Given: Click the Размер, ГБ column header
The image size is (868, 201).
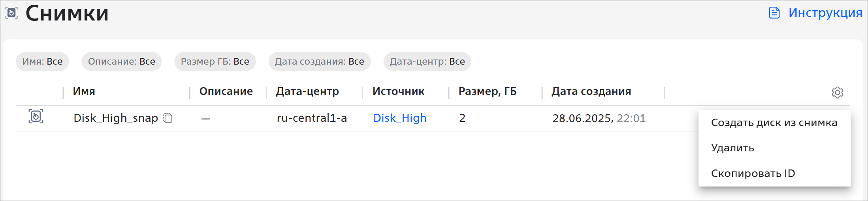Looking at the screenshot, I should (487, 91).
